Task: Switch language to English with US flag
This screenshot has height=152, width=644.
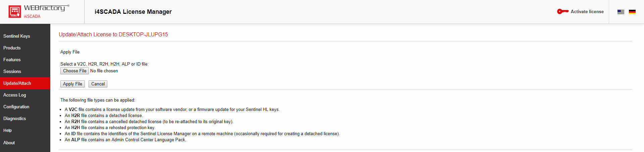Action: point(621,12)
